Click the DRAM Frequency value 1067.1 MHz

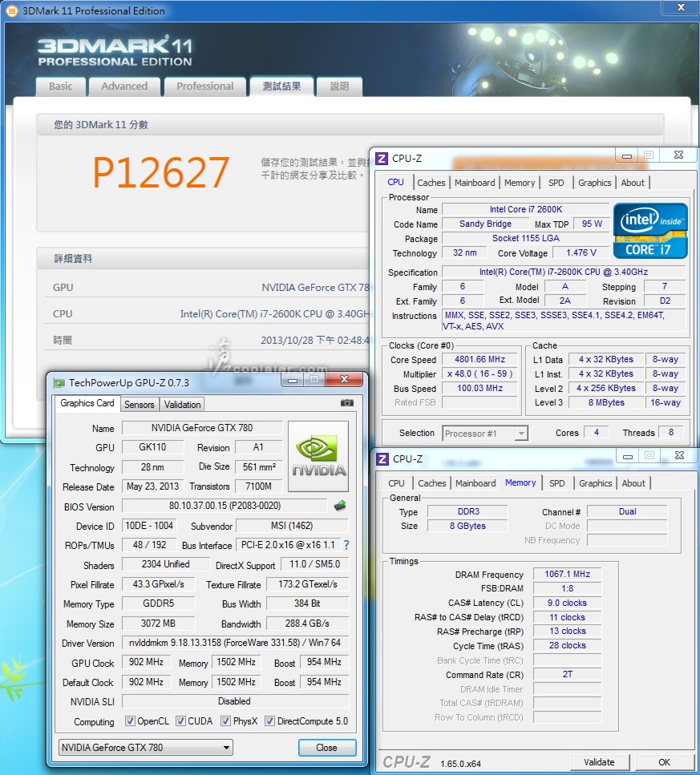coord(567,574)
